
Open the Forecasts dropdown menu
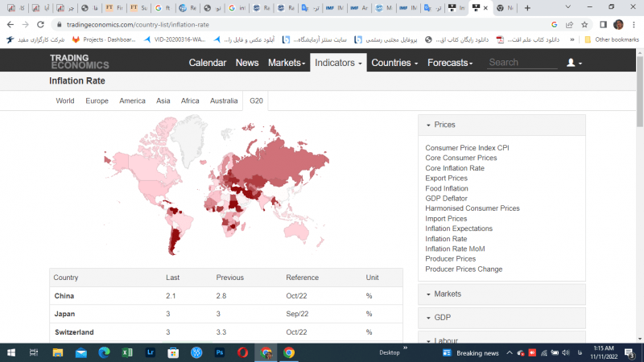click(452, 63)
